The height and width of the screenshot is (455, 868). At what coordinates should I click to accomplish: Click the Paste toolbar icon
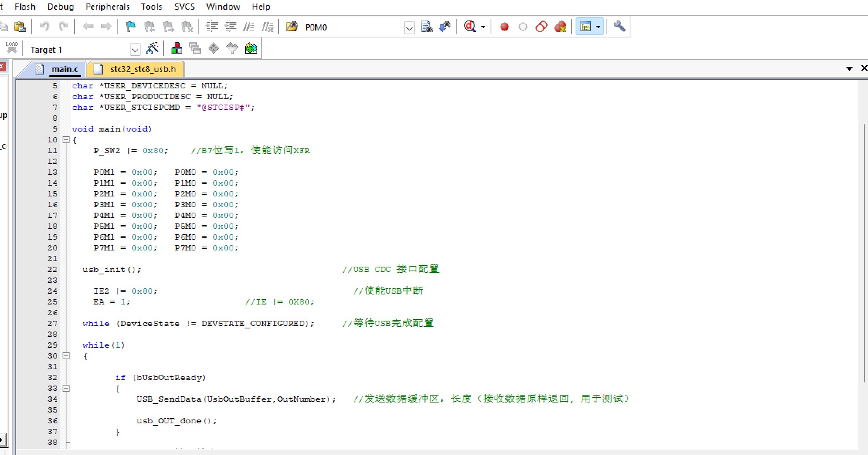pyautogui.click(x=20, y=27)
